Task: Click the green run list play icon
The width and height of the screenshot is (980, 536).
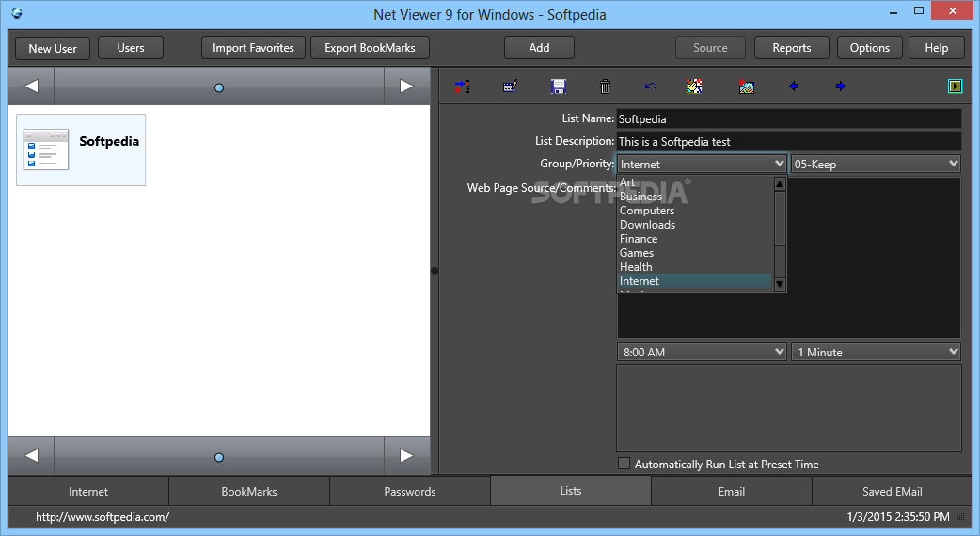Action: [955, 87]
